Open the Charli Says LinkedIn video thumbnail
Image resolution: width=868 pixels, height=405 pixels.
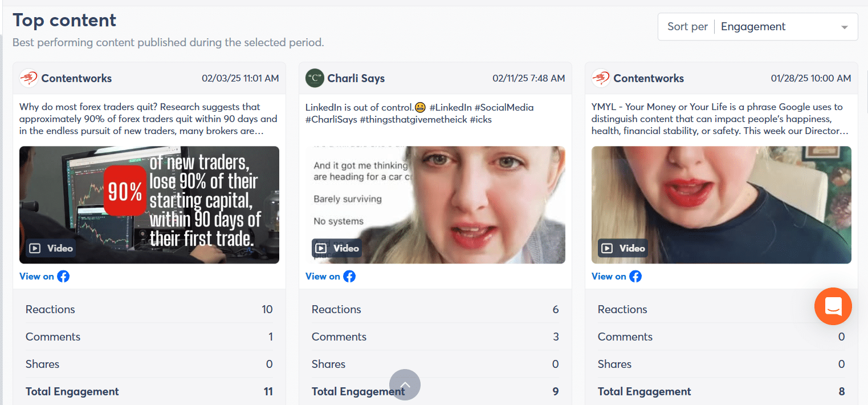click(435, 205)
